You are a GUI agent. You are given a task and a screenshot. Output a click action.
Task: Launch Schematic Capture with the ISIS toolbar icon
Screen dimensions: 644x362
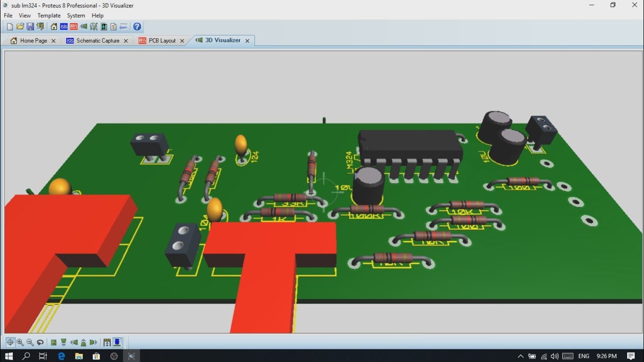pos(64,27)
